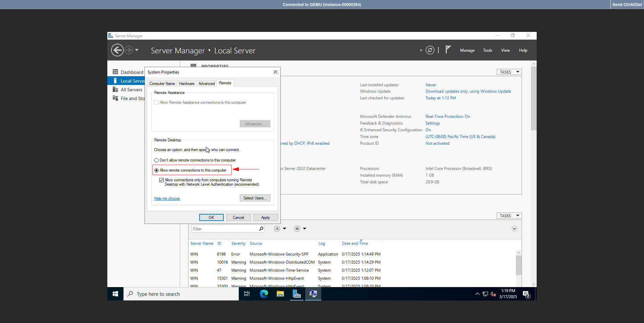The height and width of the screenshot is (323, 644).
Task: Refresh Server Manager with the refresh icon
Action: pos(430,50)
